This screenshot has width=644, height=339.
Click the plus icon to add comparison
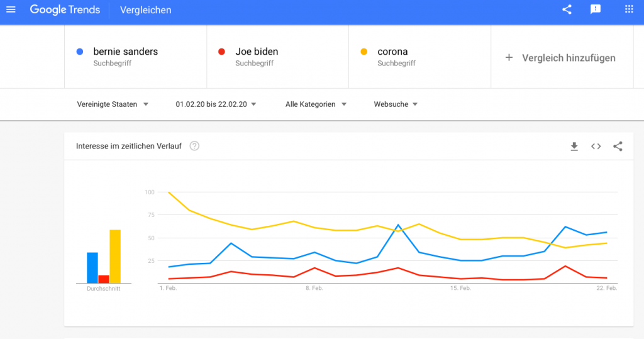(509, 57)
